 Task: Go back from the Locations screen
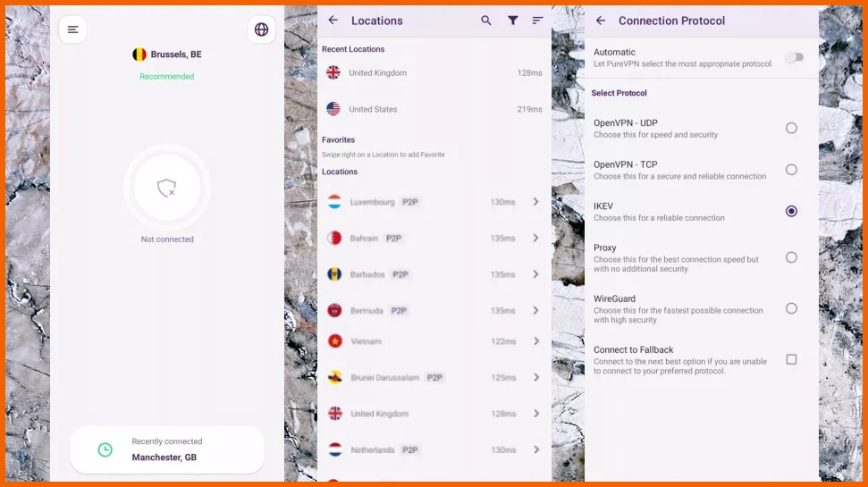333,21
